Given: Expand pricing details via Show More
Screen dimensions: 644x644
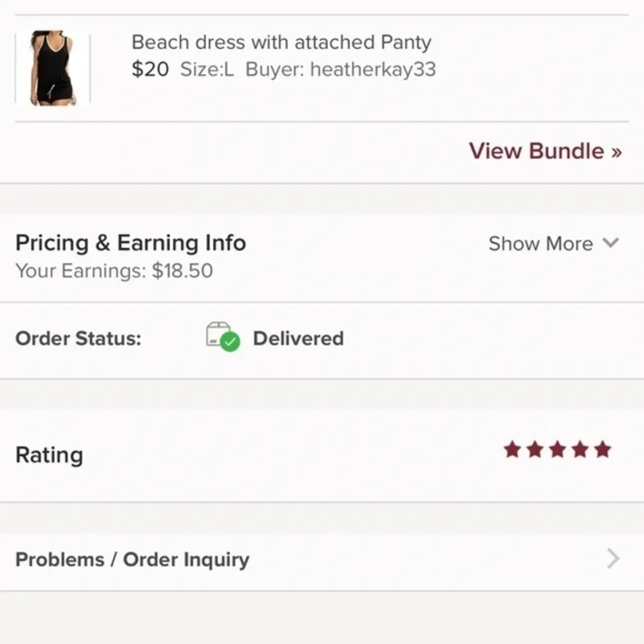Looking at the screenshot, I should (540, 243).
